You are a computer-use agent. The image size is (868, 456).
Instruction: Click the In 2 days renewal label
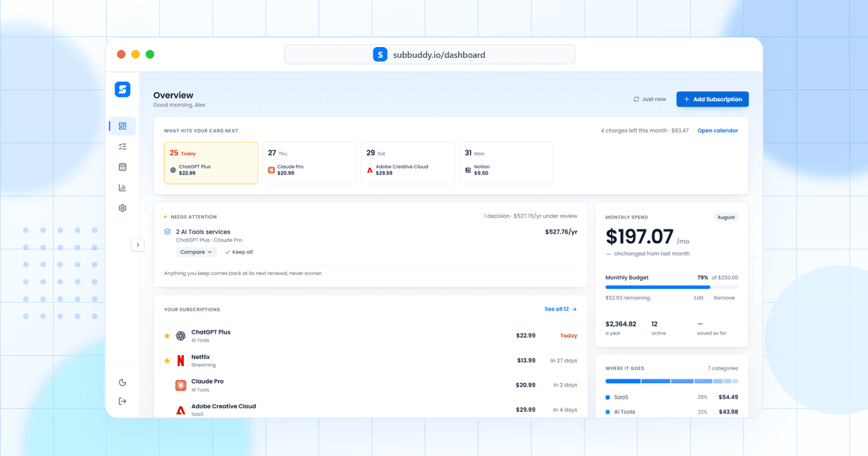click(563, 385)
